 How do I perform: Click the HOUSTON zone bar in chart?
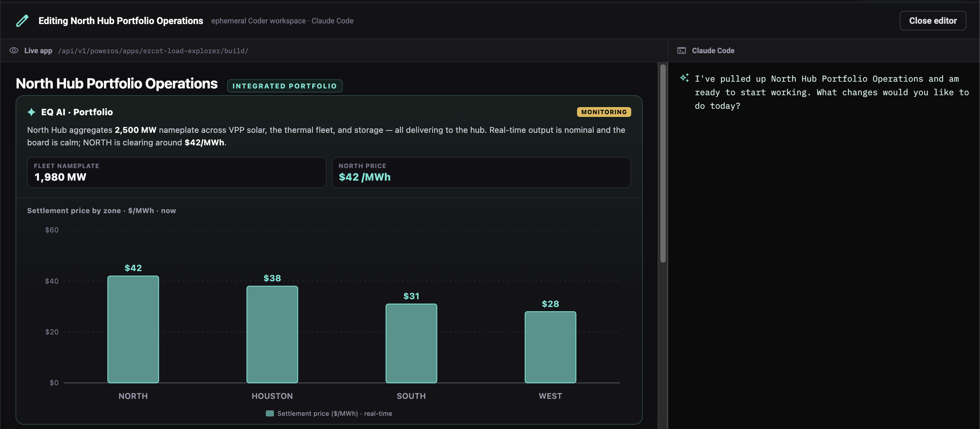(x=272, y=334)
